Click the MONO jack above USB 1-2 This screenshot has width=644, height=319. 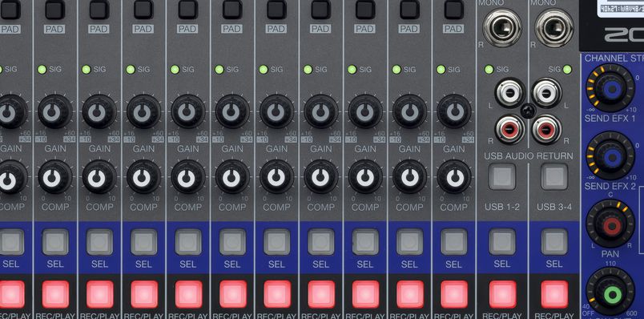tap(502, 27)
